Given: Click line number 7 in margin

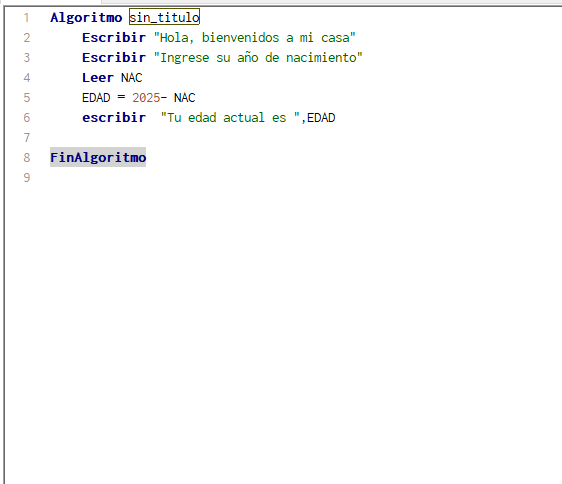Looking at the screenshot, I should tap(27, 138).
